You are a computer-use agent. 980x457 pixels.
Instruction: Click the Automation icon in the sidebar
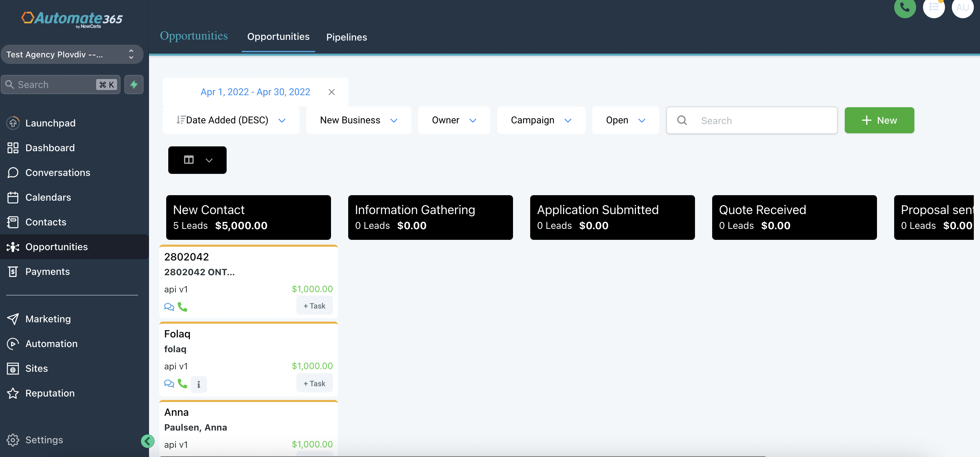point(13,344)
